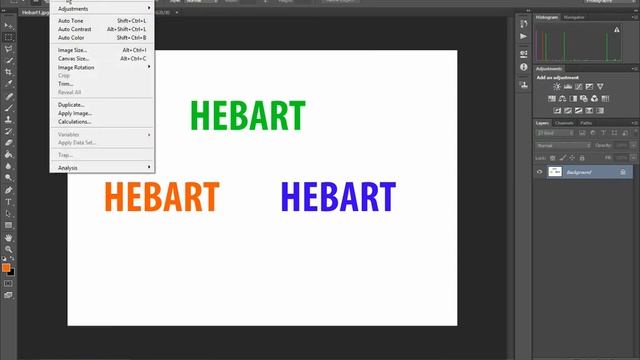Switch to the Navigator tab
640x360 pixels.
coord(574,18)
